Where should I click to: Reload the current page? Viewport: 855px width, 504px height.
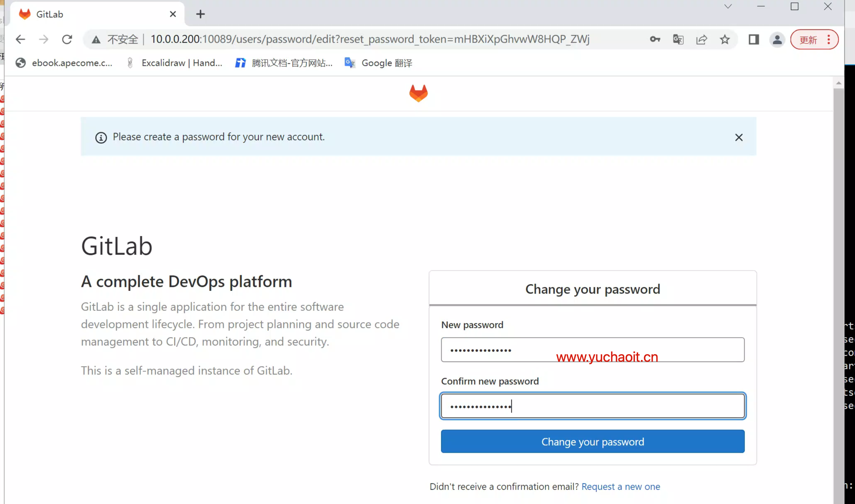coord(67,39)
